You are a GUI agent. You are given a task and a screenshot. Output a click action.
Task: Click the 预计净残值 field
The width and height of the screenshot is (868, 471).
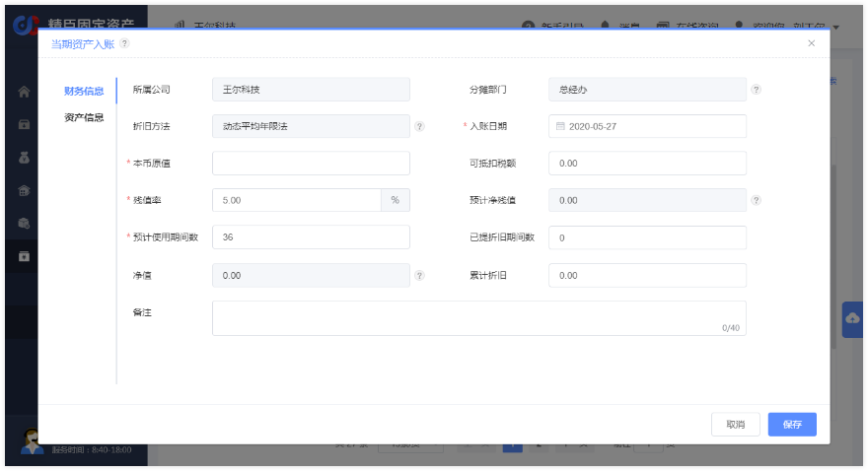[647, 200]
